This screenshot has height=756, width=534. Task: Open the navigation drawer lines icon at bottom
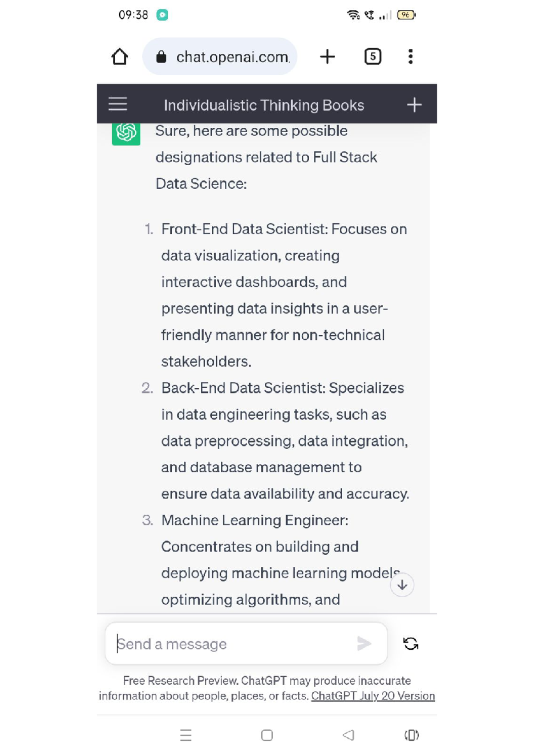[185, 735]
